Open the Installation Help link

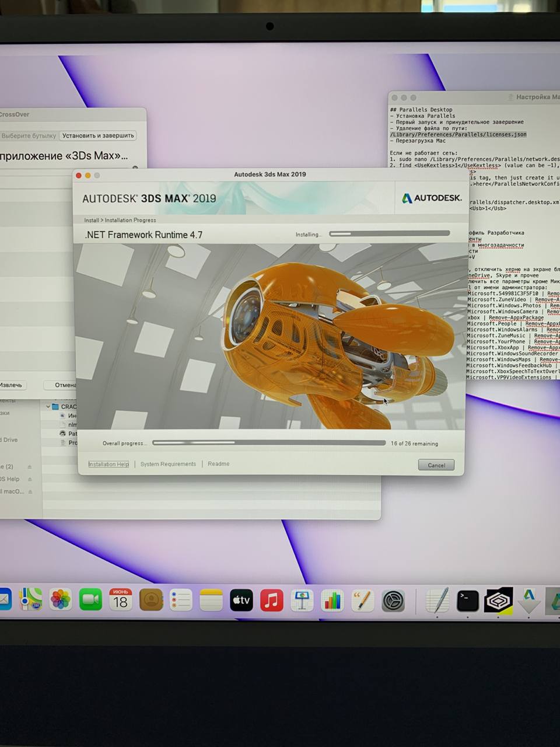pyautogui.click(x=108, y=464)
